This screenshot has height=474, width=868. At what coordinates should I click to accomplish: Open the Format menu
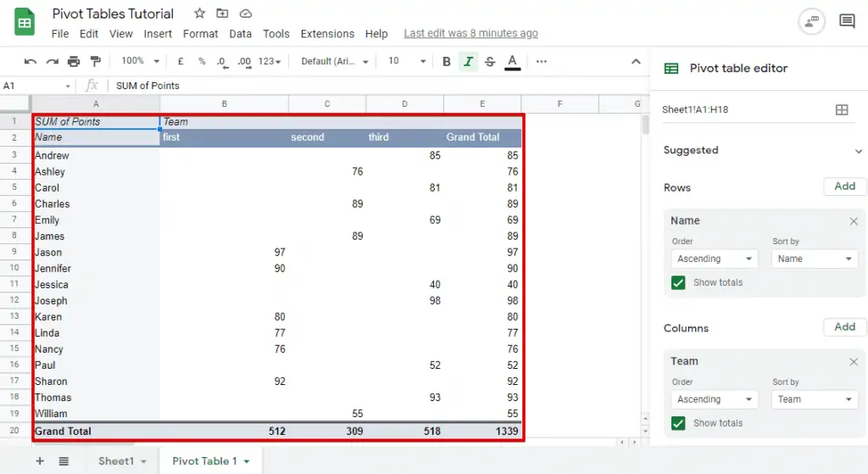coord(200,34)
